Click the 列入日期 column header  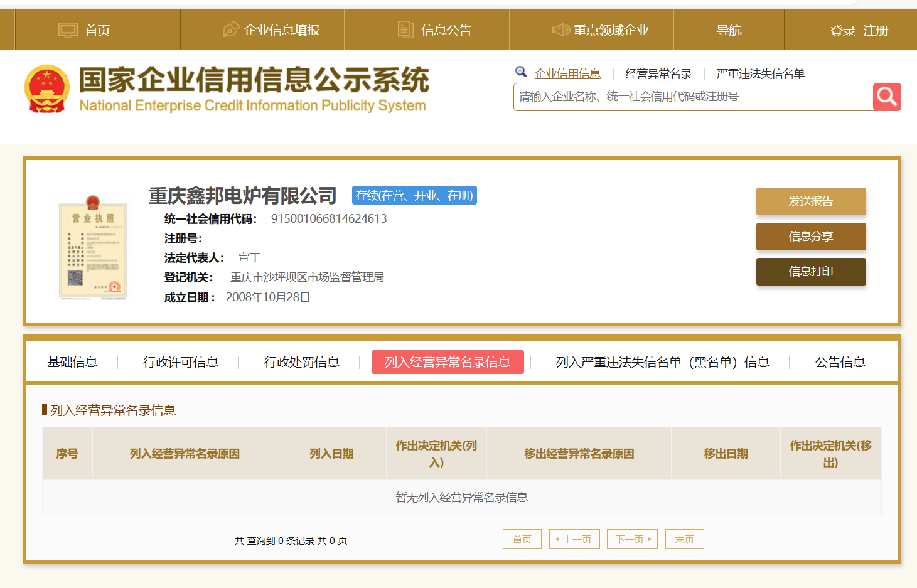point(331,454)
